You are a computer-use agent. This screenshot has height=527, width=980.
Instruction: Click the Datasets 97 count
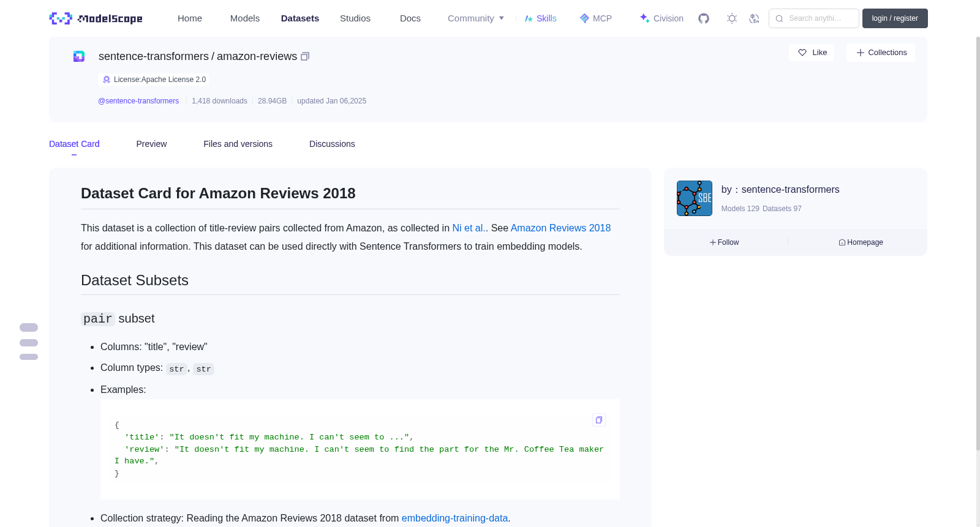(x=782, y=209)
